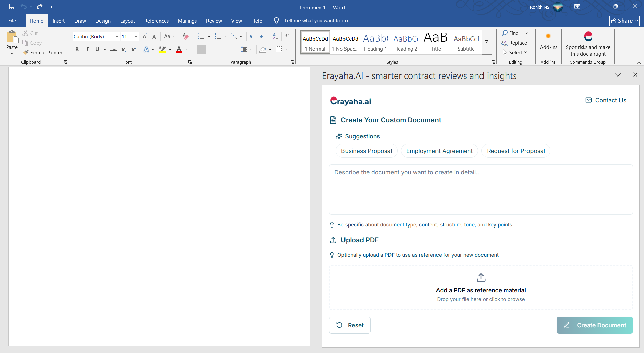Switch to the Layout tab
The height and width of the screenshot is (353, 644).
click(128, 21)
